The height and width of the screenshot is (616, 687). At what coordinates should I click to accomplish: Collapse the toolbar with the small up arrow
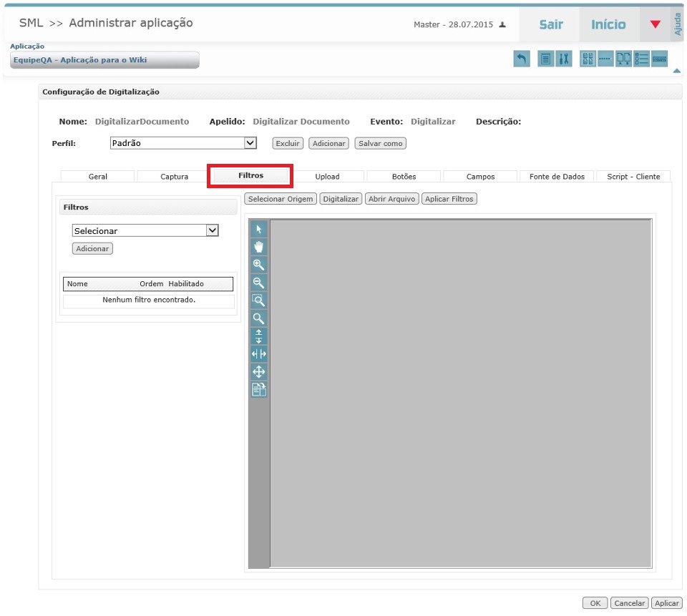676,71
